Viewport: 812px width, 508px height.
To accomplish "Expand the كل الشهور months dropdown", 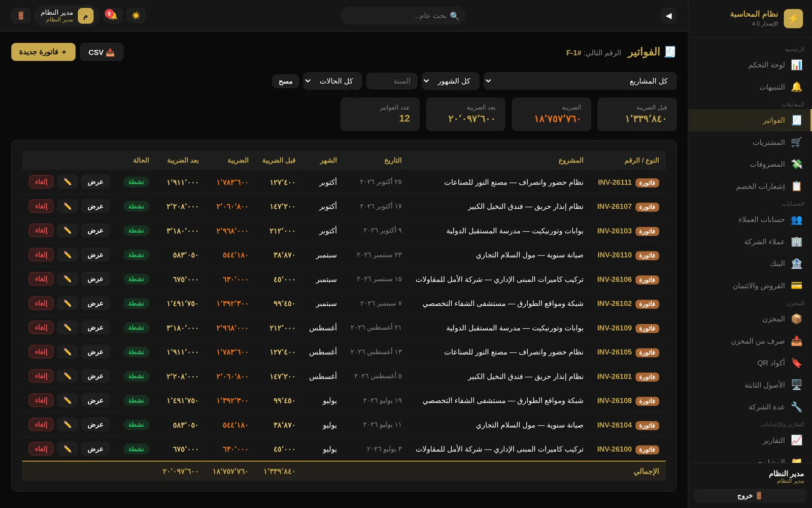I will (450, 81).
